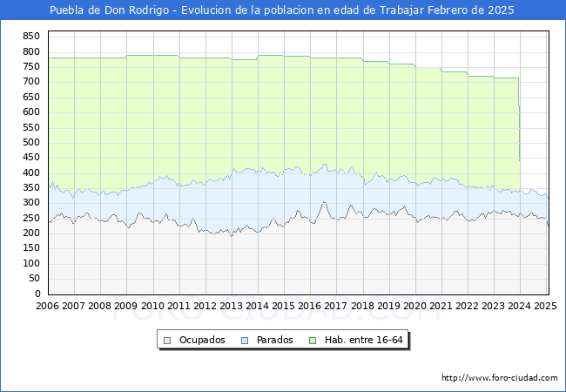The image size is (566, 392).
Task: Click the 2015 x-axis year label
Action: [x=283, y=306]
